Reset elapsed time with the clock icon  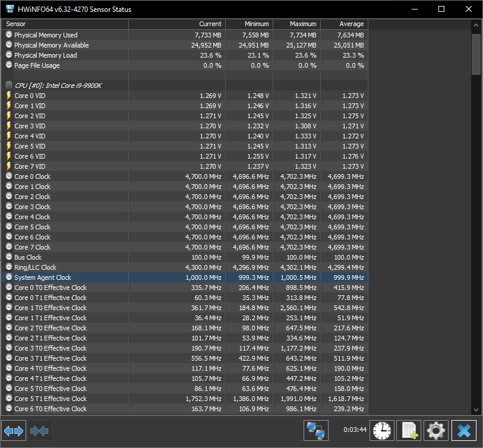(x=382, y=430)
